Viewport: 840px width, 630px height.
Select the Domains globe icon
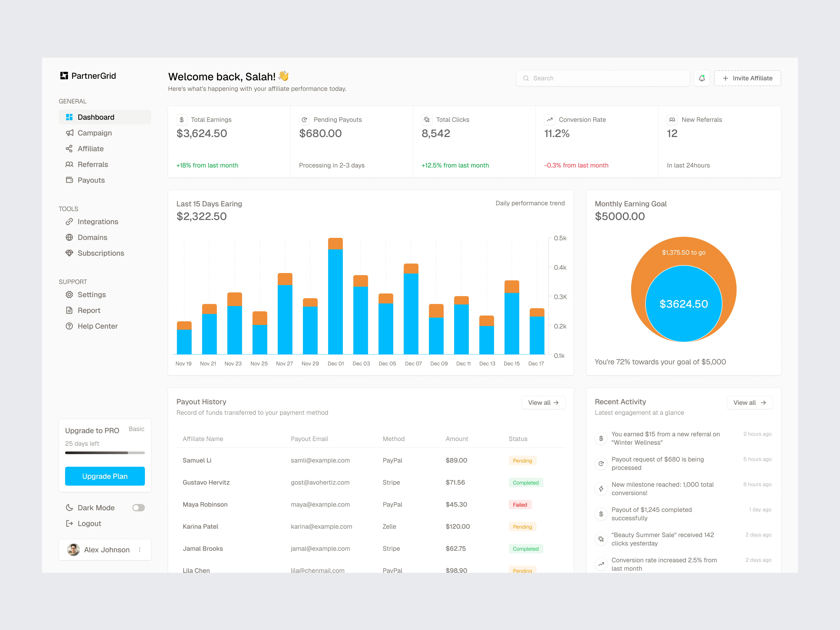click(x=70, y=237)
